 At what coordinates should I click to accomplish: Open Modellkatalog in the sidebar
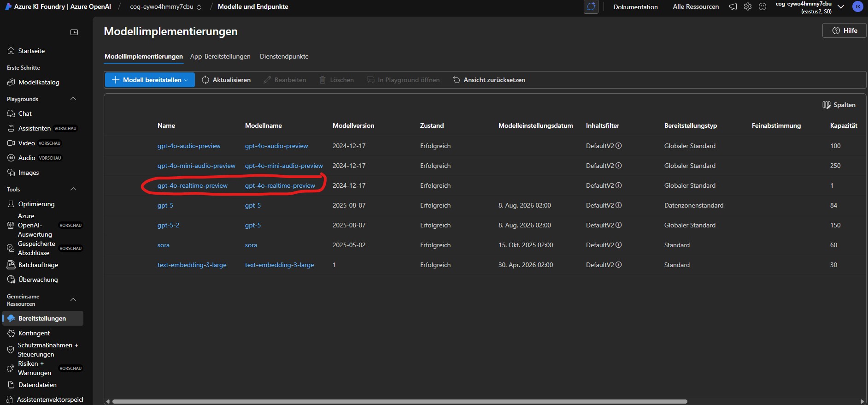click(39, 82)
